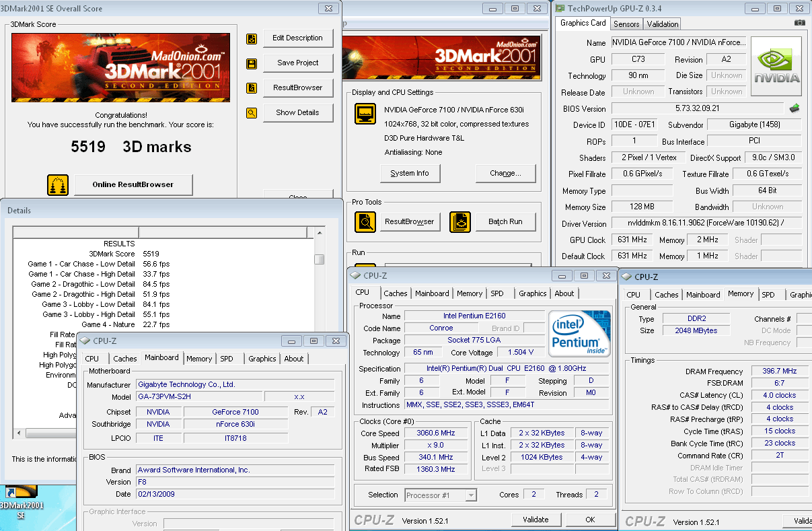Click the GPU-Z title bar icon

click(560, 8)
